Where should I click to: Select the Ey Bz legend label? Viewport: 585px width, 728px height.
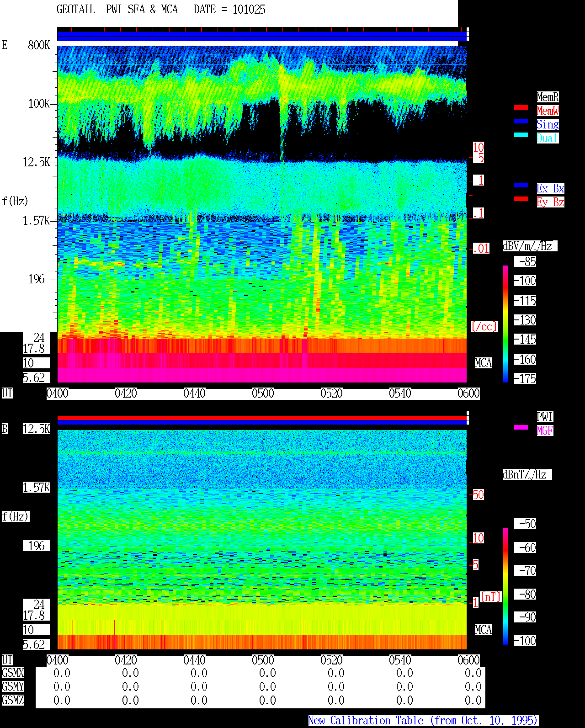click(550, 202)
